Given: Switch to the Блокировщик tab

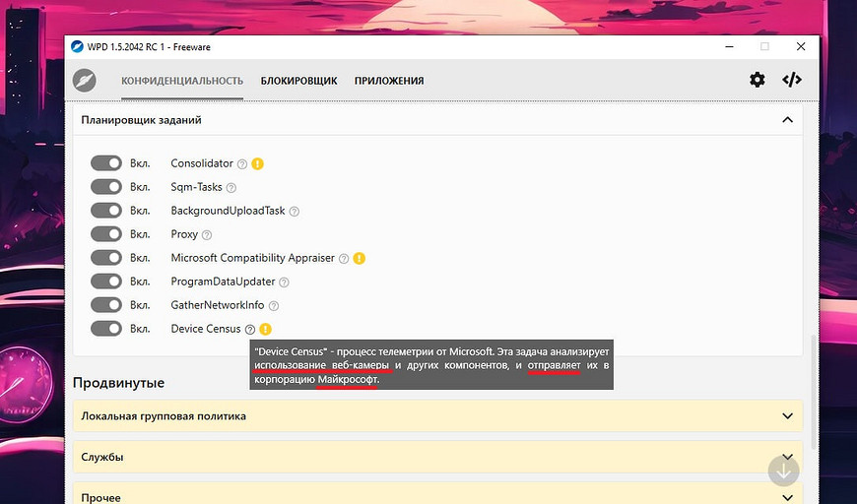Looking at the screenshot, I should point(298,81).
